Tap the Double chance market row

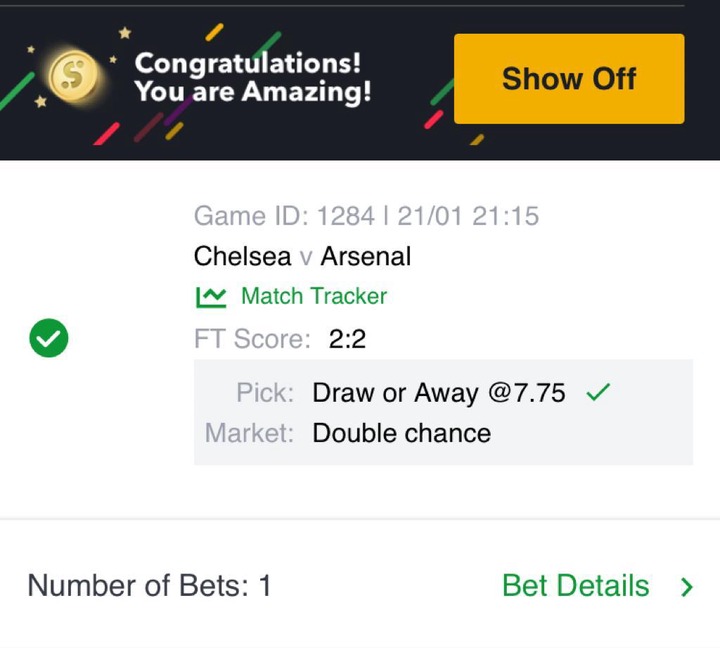[401, 433]
